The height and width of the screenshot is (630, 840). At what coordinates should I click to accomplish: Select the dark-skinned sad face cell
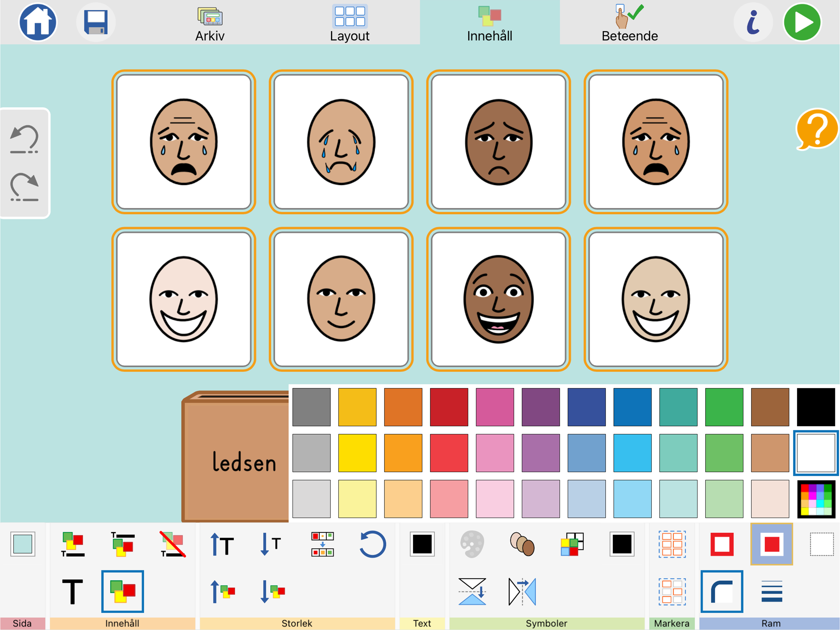point(498,142)
